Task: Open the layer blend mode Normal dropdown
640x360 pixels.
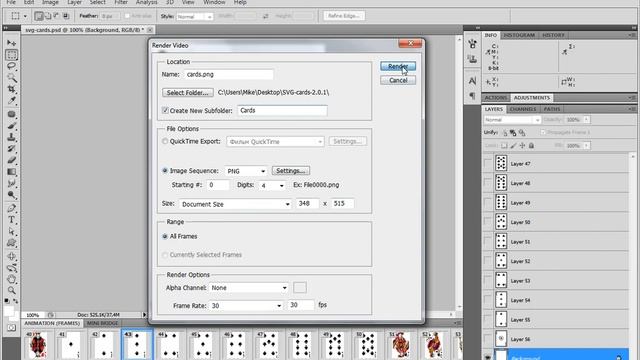Action: tap(512, 120)
